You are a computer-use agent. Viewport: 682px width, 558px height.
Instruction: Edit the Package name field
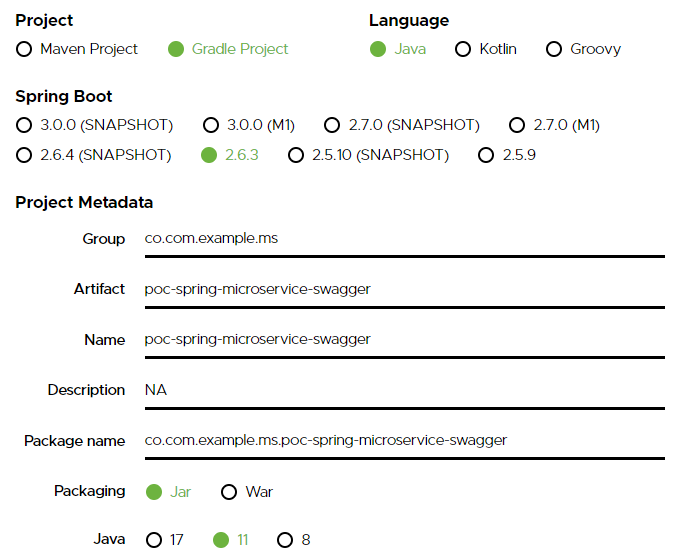coord(404,440)
